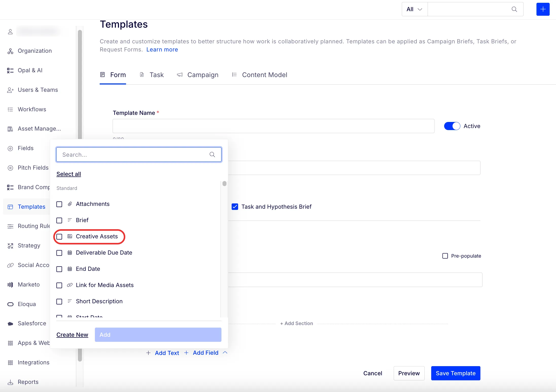Open the Learn more link
The image size is (556, 392).
(162, 50)
